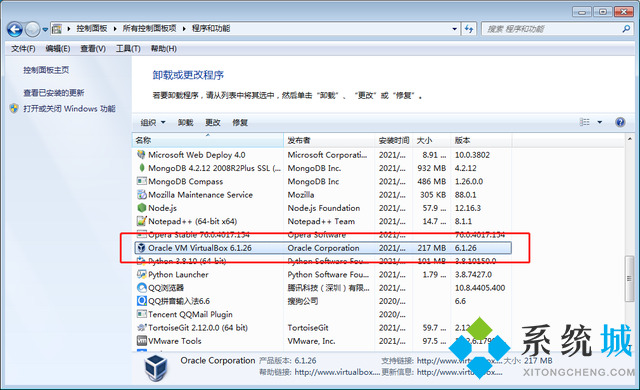Click publisher Node.js Foundation
This screenshot has width=640, height=390.
pyautogui.click(x=324, y=208)
